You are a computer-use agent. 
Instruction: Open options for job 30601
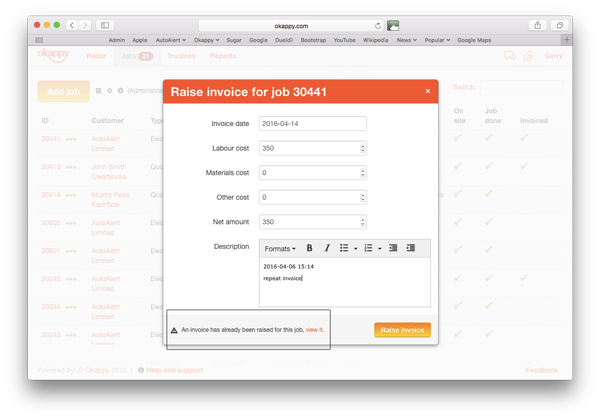click(x=71, y=251)
